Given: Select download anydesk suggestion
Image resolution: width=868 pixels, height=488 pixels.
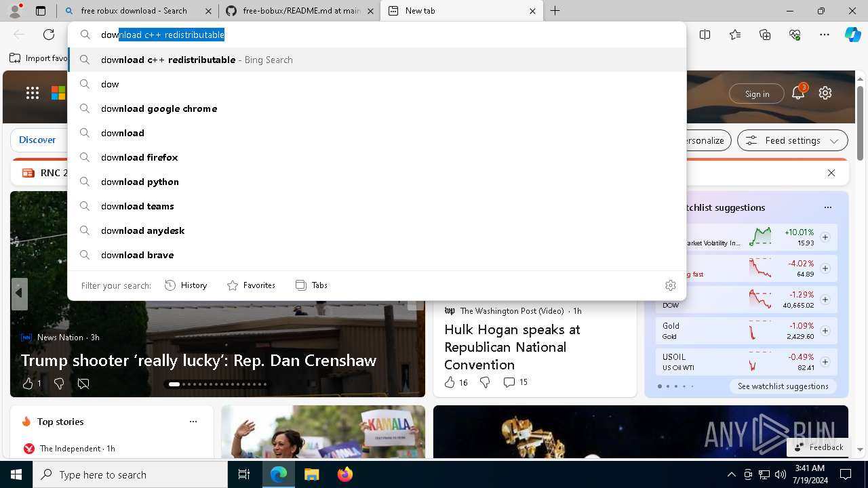Looking at the screenshot, I should (x=377, y=230).
